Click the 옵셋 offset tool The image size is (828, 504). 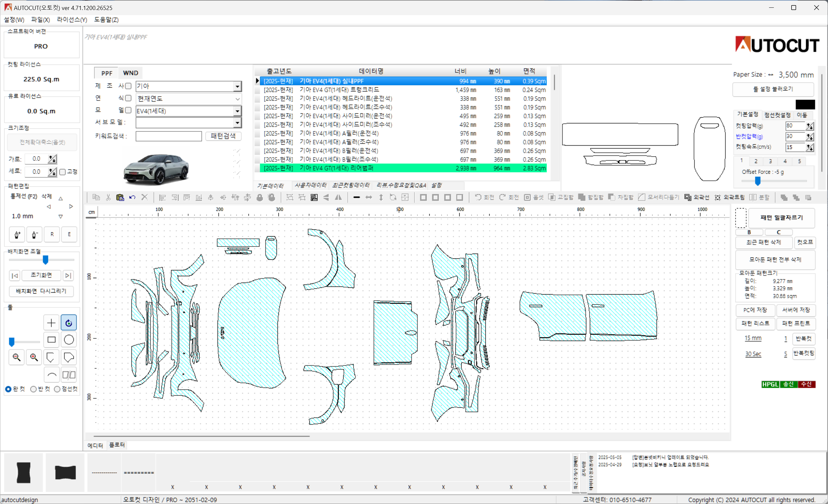534,197
